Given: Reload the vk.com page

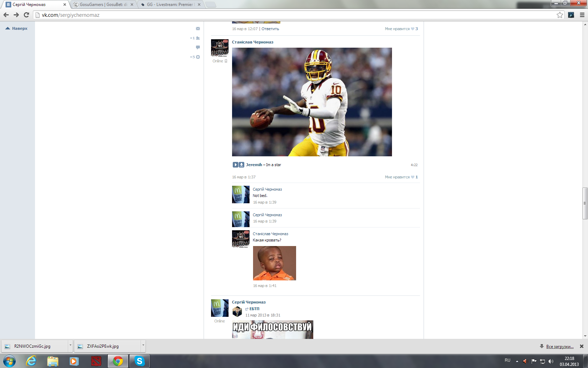Looking at the screenshot, I should coord(26,15).
